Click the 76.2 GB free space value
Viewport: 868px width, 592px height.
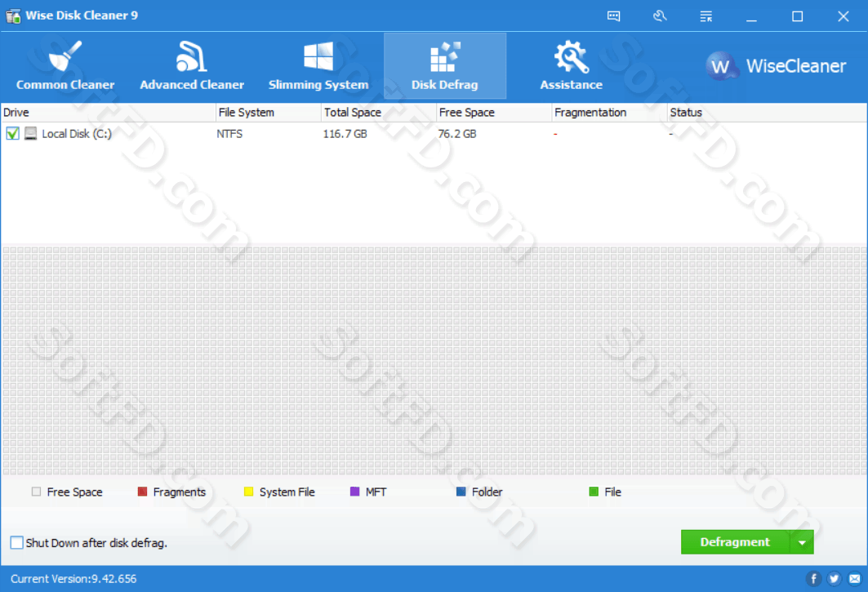[x=457, y=134]
